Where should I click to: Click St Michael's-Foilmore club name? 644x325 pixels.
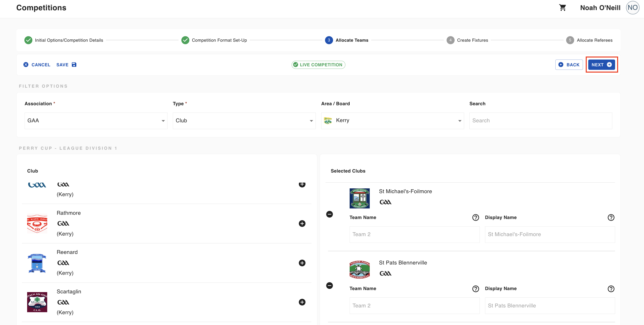(x=405, y=191)
